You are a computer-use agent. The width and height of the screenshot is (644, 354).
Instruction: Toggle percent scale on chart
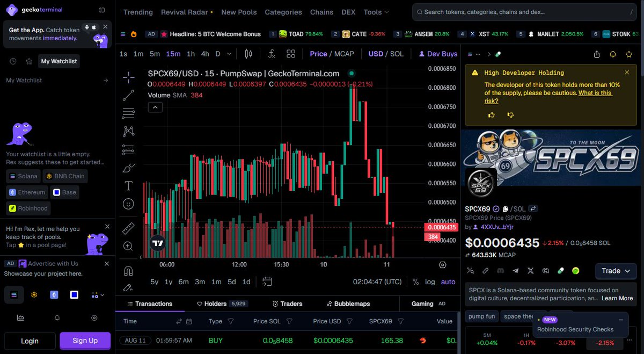(x=416, y=281)
